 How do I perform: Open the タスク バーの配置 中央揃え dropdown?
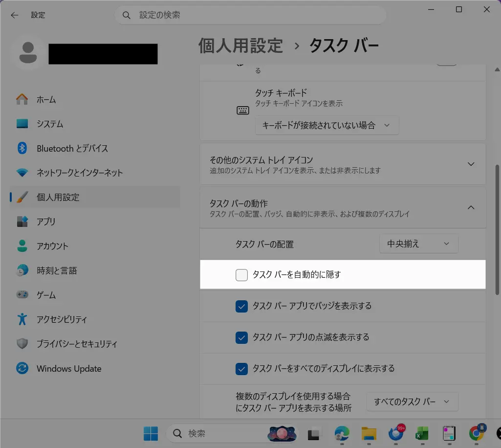point(418,244)
